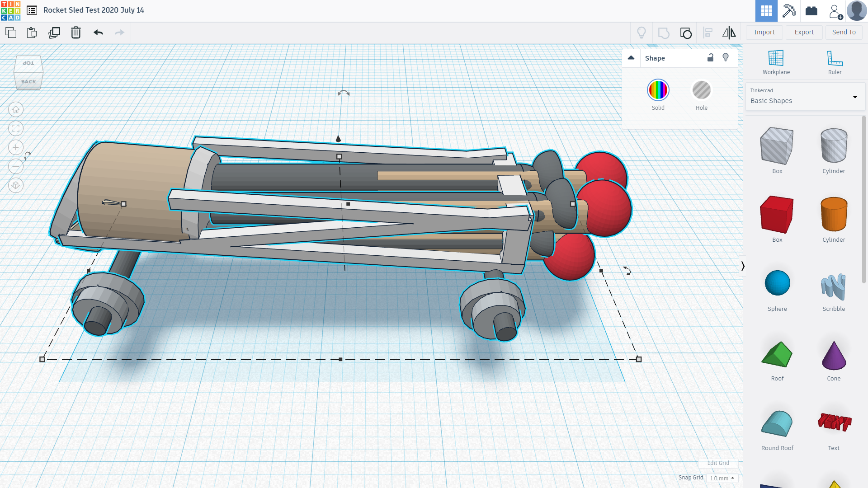Pick the red Text shape

pos(834,422)
